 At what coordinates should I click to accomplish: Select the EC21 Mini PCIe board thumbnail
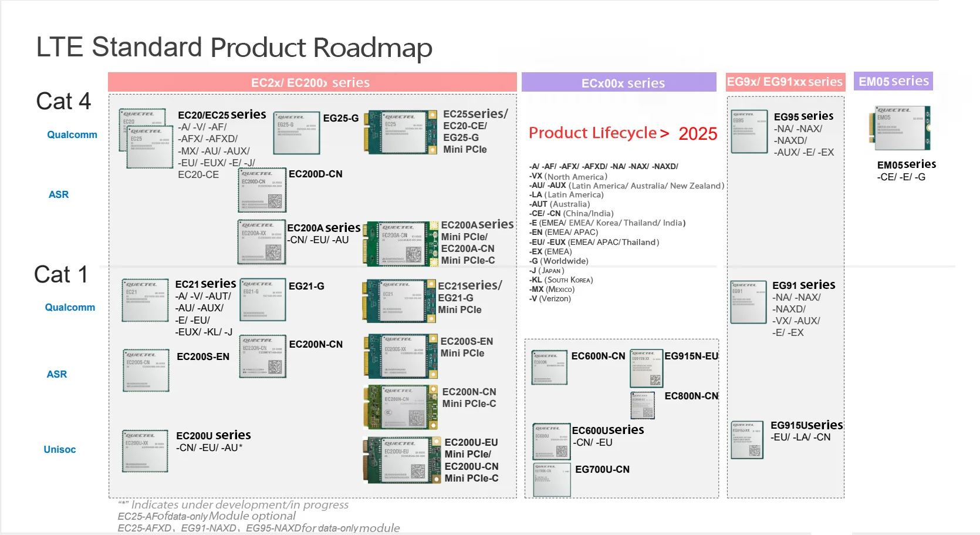[x=399, y=301]
